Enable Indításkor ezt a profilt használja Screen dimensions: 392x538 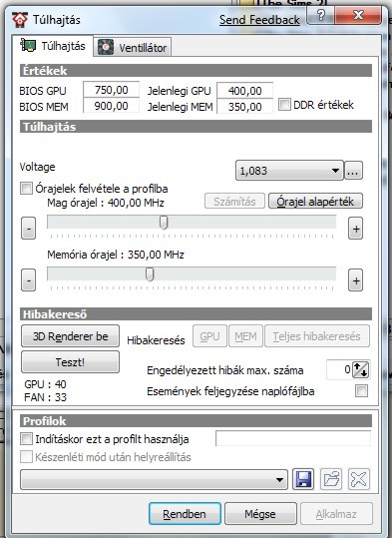click(x=26, y=438)
